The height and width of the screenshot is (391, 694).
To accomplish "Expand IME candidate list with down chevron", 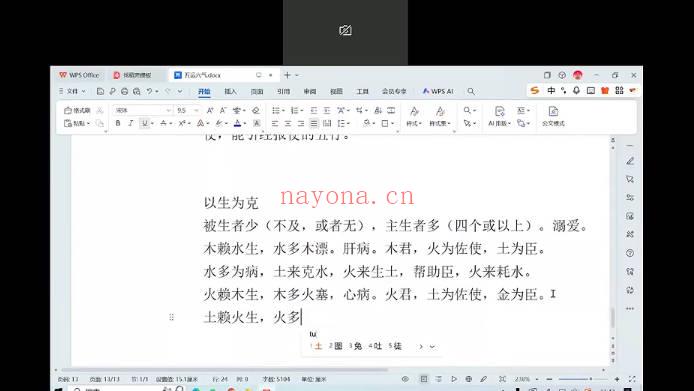I will tap(432, 346).
